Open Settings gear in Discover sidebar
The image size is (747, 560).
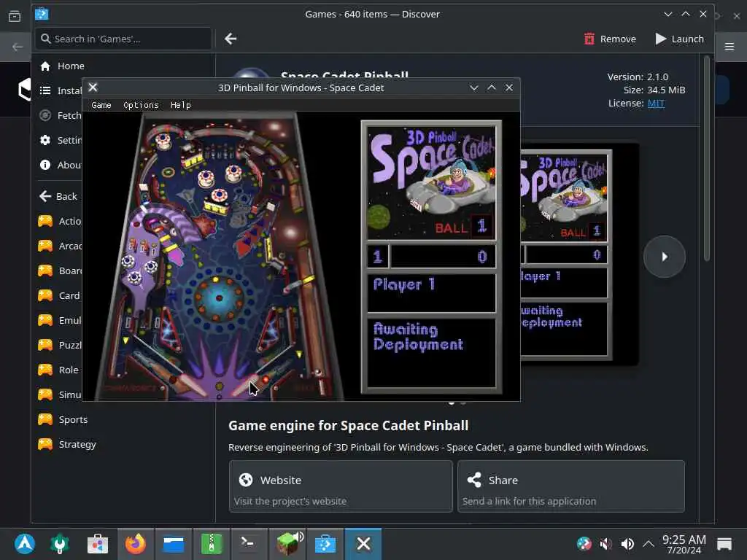coord(45,141)
